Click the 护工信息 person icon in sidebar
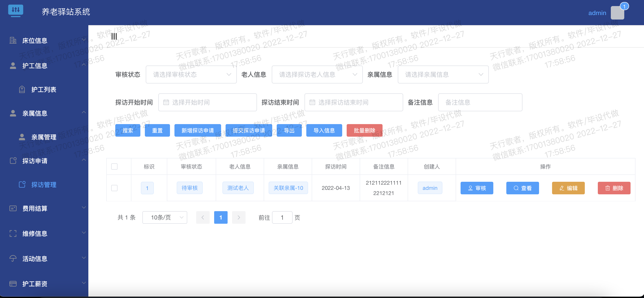This screenshot has height=298, width=644. [x=13, y=66]
